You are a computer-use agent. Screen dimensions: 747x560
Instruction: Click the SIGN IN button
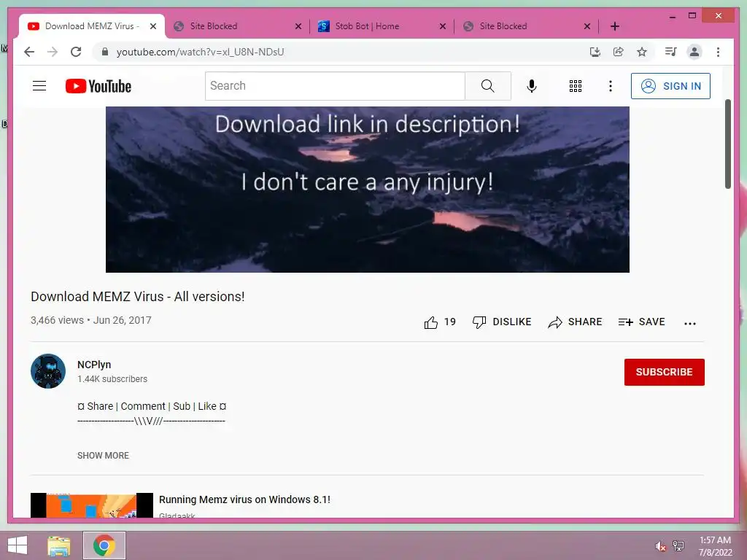point(670,86)
